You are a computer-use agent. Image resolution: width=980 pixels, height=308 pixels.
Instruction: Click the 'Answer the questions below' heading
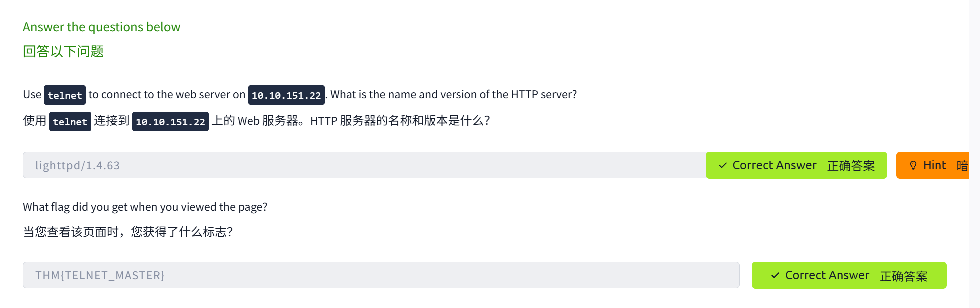coord(101,27)
